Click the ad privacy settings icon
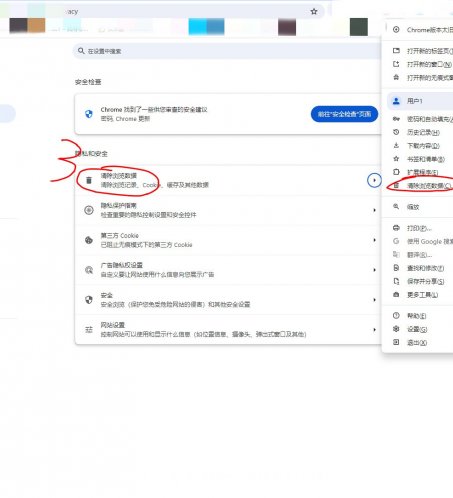This screenshot has height=498, width=453. 89,270
